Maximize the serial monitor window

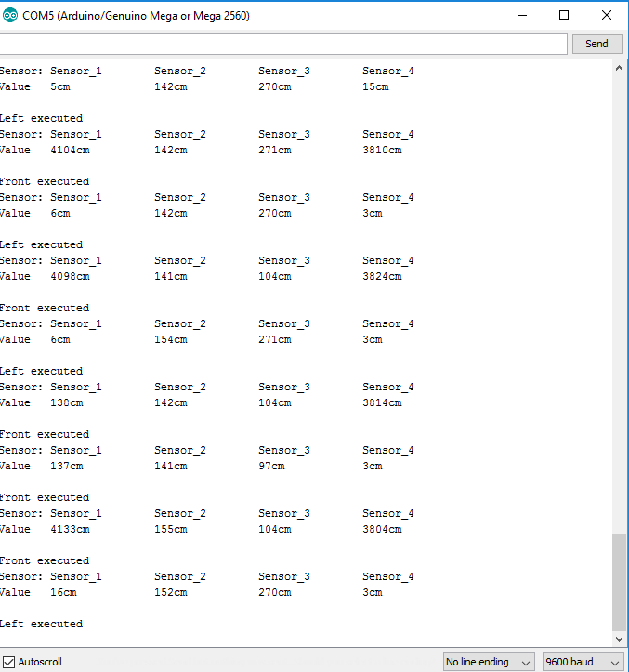point(564,16)
